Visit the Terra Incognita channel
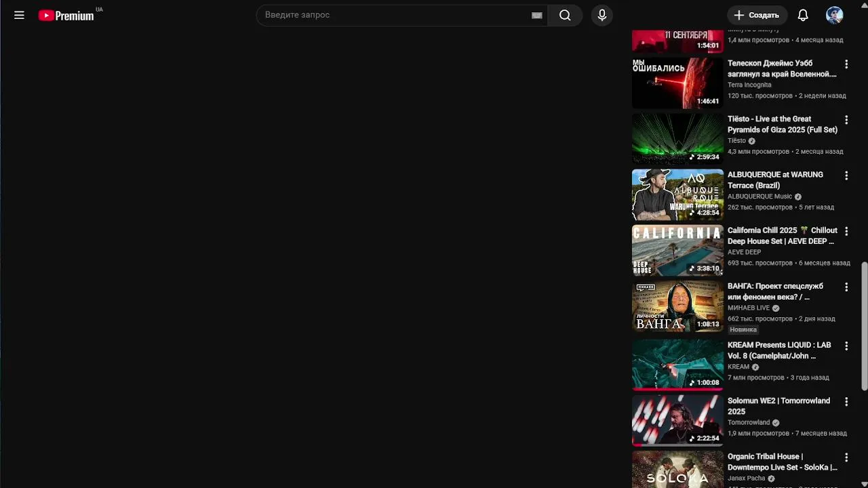 [749, 85]
